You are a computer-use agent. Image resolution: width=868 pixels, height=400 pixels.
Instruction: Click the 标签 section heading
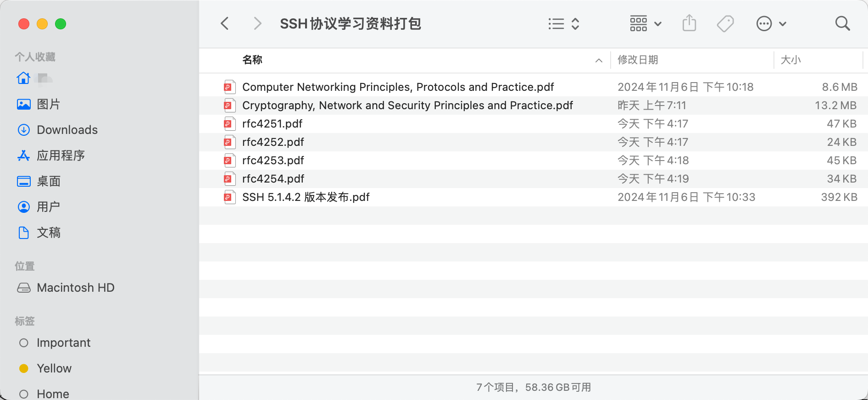tap(25, 321)
